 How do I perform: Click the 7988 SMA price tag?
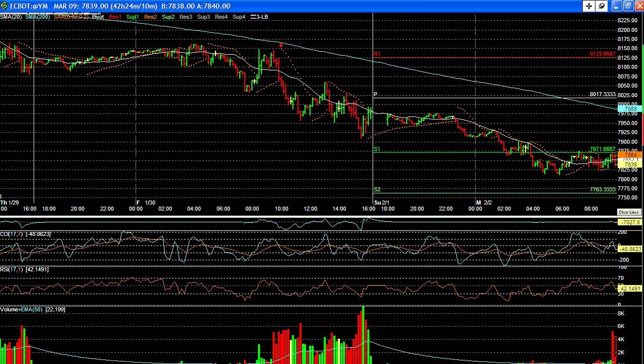630,109
